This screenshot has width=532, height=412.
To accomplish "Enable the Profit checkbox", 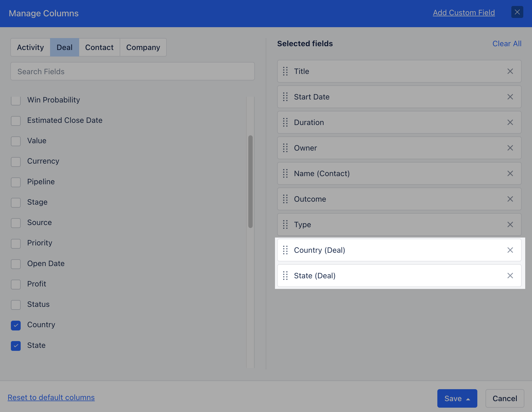I will 16,284.
